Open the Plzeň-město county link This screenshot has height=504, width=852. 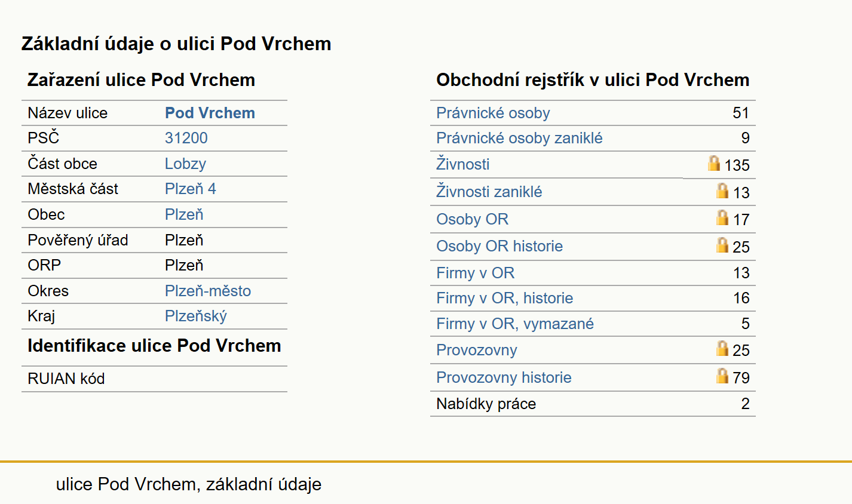[x=208, y=291]
